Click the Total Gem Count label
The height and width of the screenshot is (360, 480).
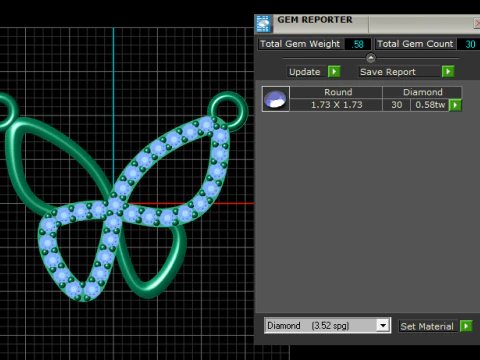[415, 44]
